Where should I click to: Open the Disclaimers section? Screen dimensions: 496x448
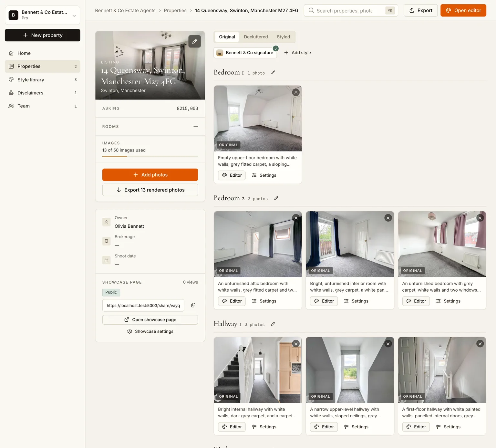(x=42, y=93)
